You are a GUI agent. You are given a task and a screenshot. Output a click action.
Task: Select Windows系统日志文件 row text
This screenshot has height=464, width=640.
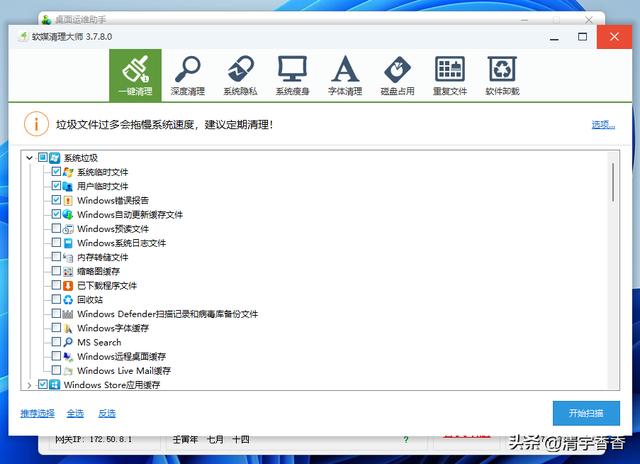[x=122, y=243]
